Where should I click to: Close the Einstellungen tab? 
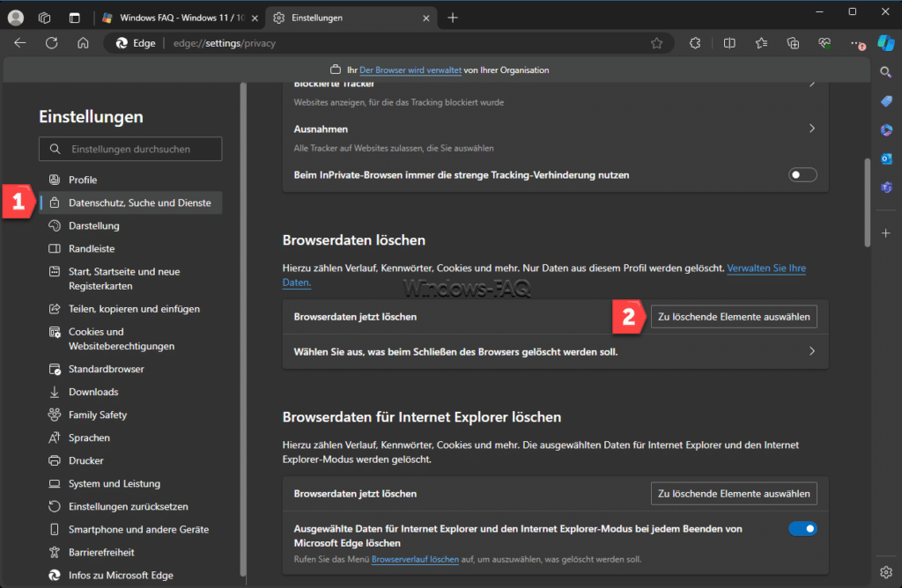[x=426, y=18]
